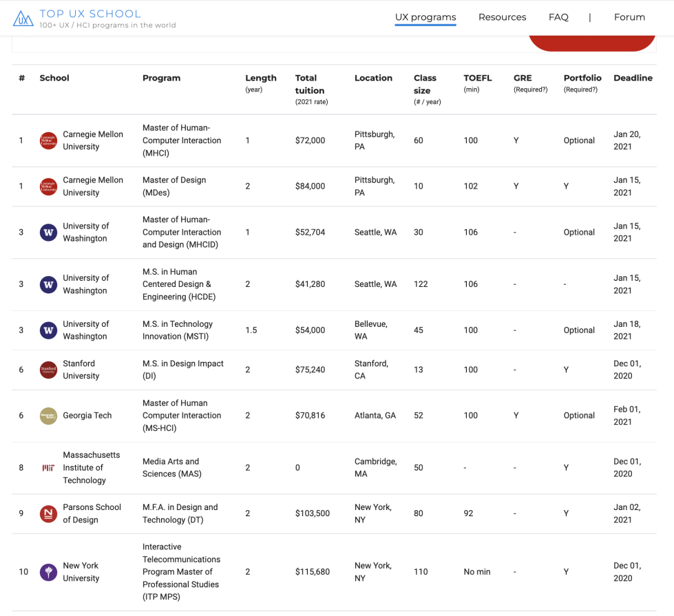Click the MIT logo
The image size is (674, 616).
tap(49, 468)
